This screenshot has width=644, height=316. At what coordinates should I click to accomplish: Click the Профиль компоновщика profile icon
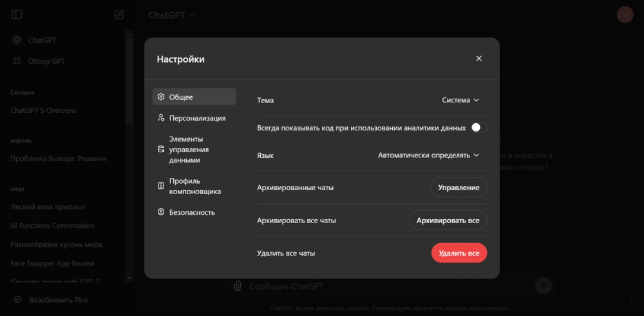pos(161,186)
